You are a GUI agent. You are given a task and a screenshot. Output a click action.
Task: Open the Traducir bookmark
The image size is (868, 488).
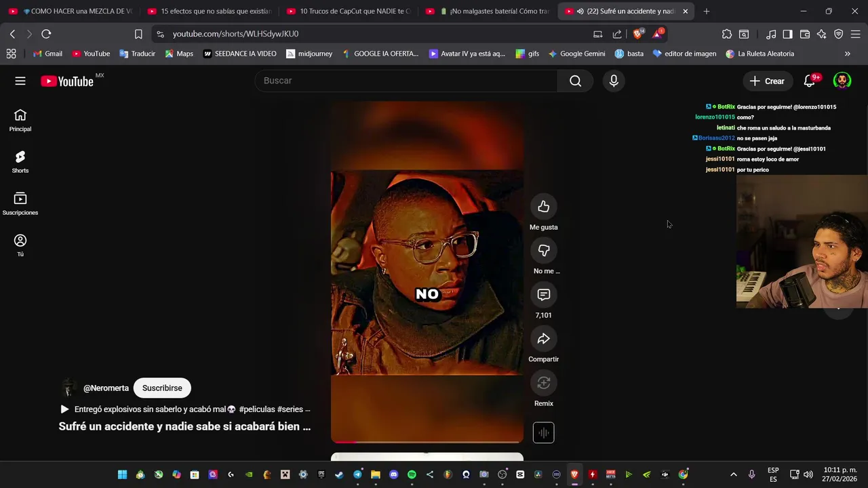(x=137, y=54)
